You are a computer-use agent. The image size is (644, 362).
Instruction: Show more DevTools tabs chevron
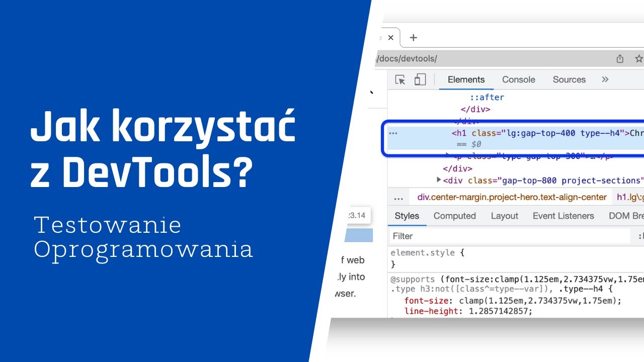click(x=605, y=79)
